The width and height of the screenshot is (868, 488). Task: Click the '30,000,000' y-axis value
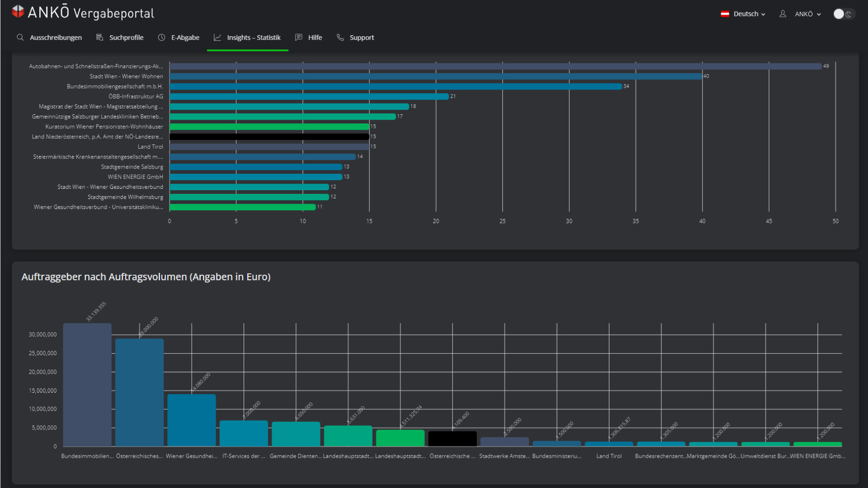point(42,335)
